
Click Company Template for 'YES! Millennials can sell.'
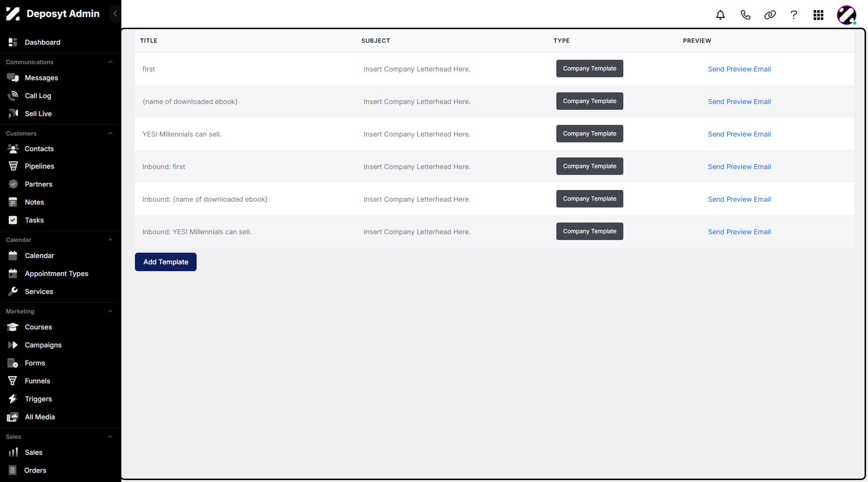tap(590, 134)
